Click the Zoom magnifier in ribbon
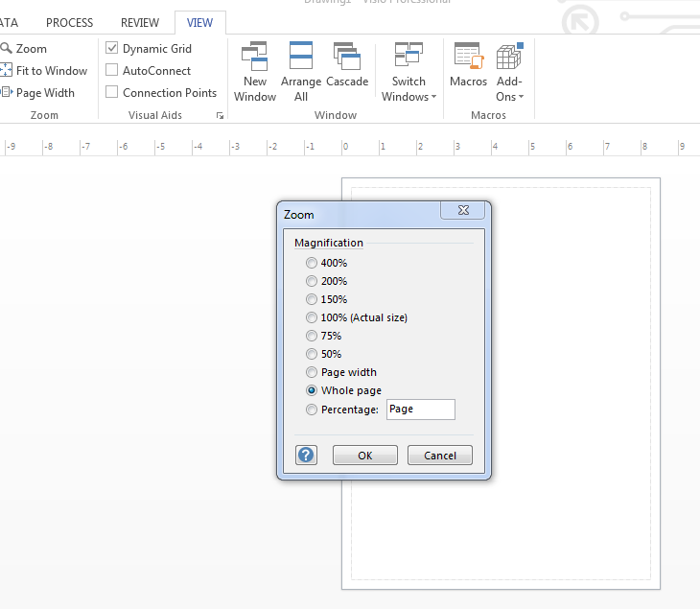 point(7,48)
